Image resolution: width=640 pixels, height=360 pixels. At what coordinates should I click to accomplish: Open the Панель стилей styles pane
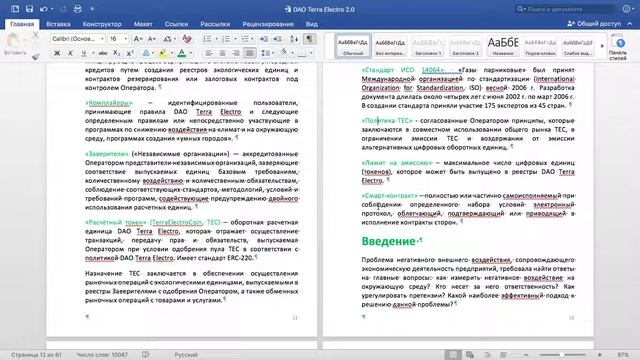618,48
